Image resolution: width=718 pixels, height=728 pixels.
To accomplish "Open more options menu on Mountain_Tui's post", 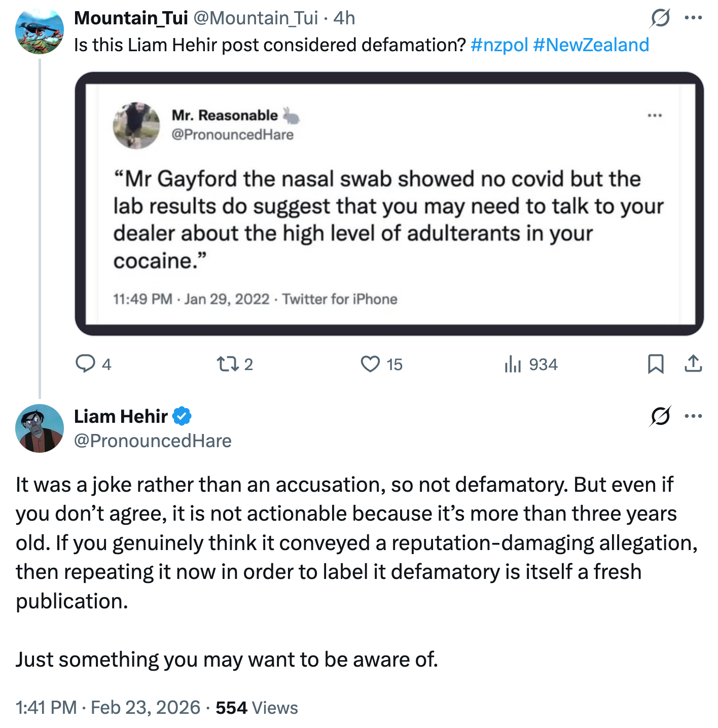I will pyautogui.click(x=693, y=18).
